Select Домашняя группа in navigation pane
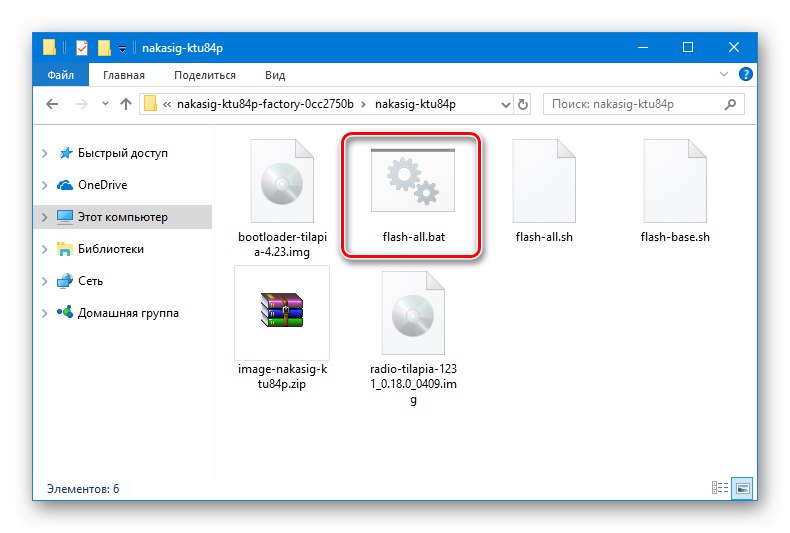790x533 pixels. 128,313
